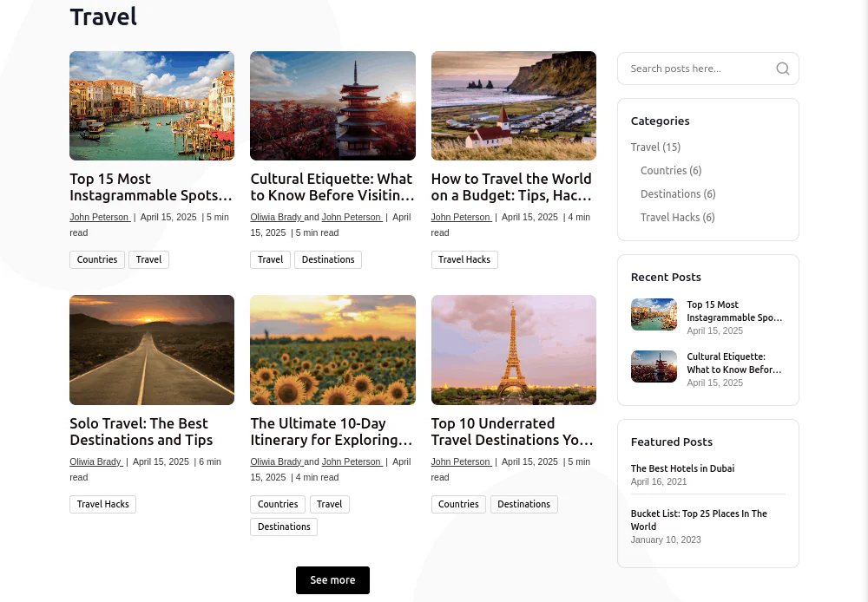Open the Countries (6) category
Screen dimensions: 868x602
(x=671, y=170)
